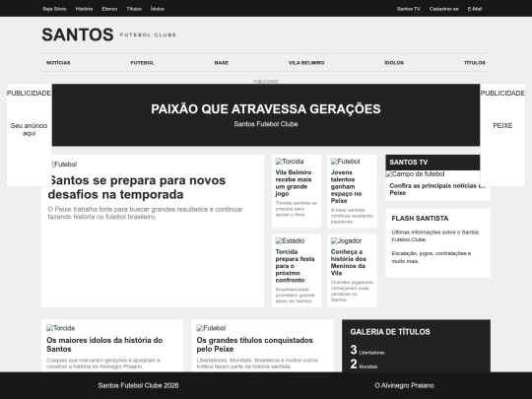Click the Jogador image thumbnail
Screen dimensions: 532x399
347,241
